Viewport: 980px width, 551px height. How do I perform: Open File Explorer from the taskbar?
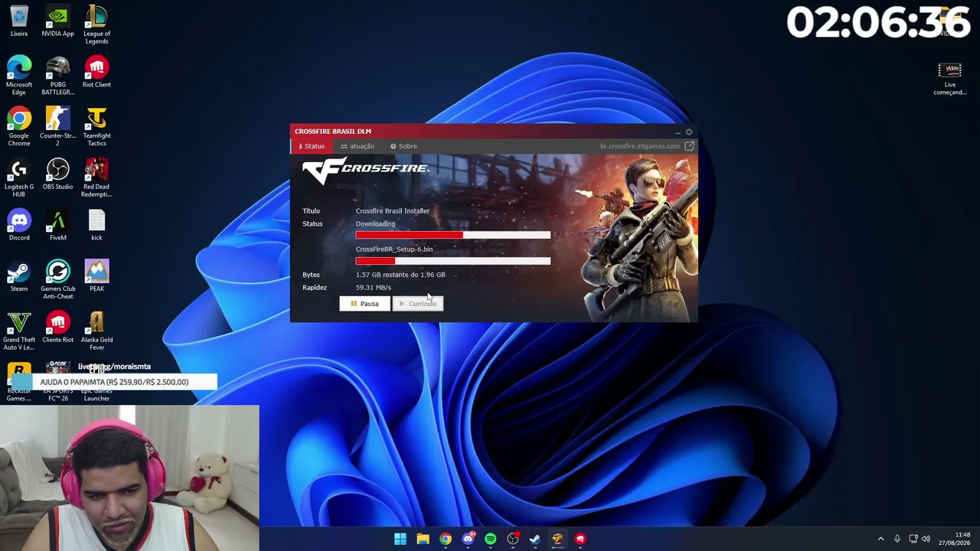pyautogui.click(x=423, y=539)
